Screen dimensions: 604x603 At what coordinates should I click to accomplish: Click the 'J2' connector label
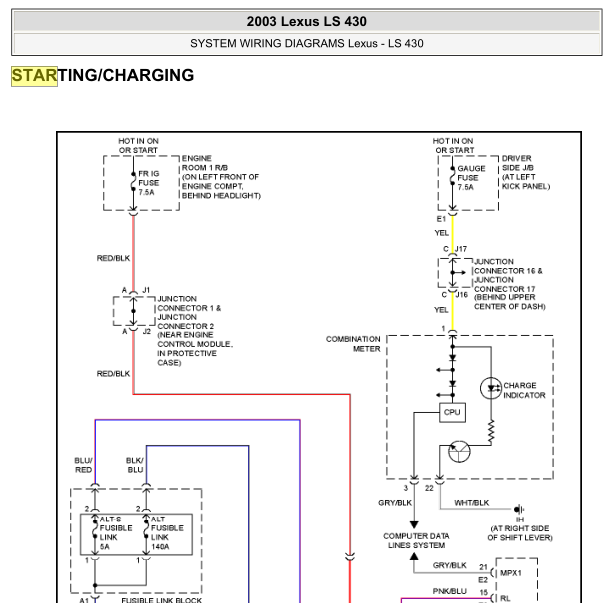(146, 331)
